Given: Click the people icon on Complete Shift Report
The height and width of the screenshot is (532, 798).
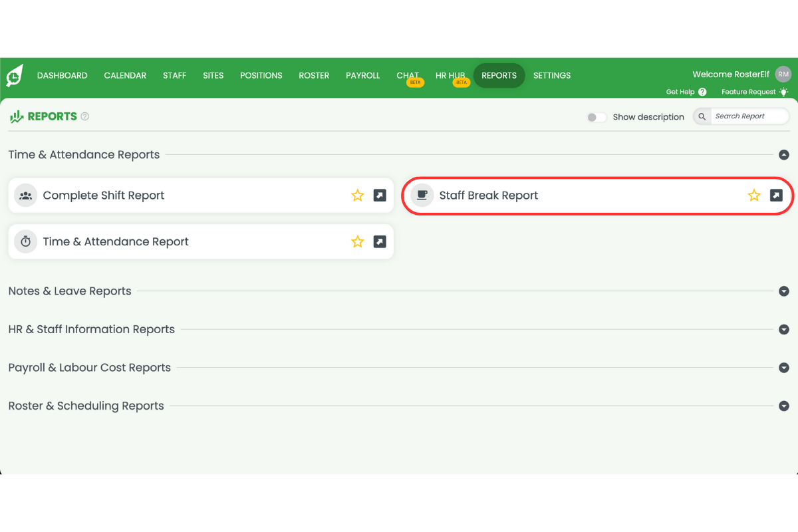Looking at the screenshot, I should (x=25, y=195).
